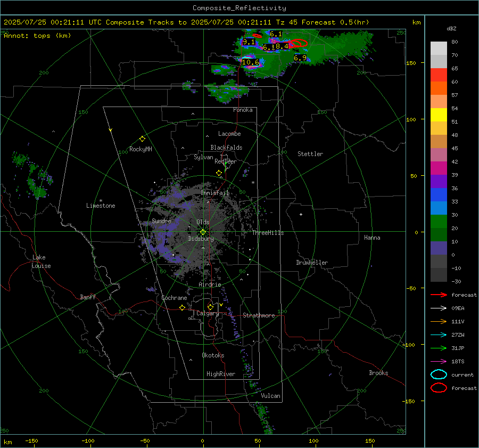Click the Drumheller city label
The image size is (479, 448).
tap(312, 263)
